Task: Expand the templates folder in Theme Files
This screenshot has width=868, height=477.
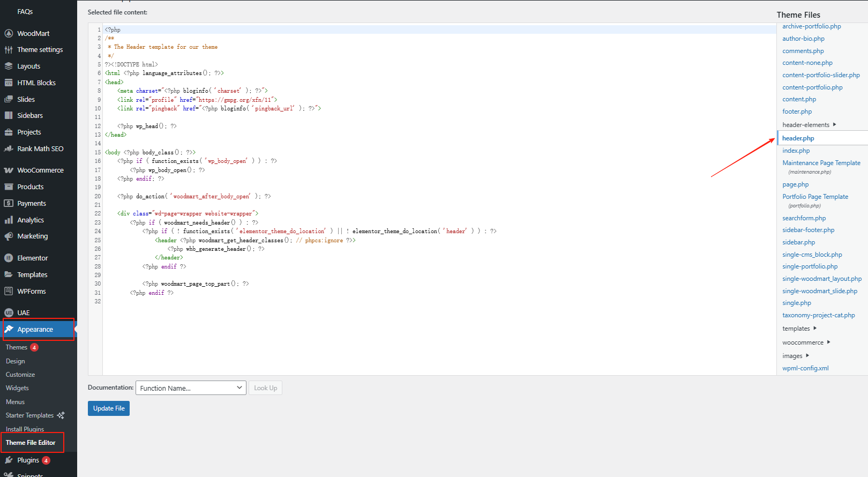Action: pyautogui.click(x=798, y=329)
